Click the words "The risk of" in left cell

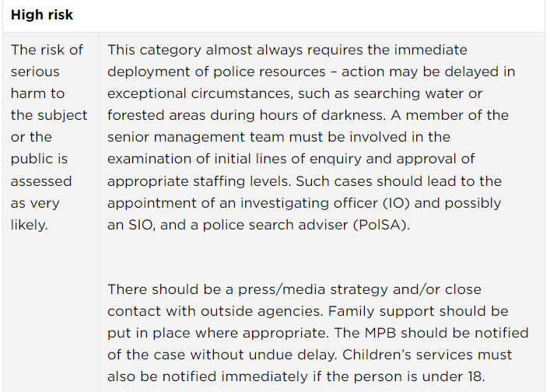point(47,50)
